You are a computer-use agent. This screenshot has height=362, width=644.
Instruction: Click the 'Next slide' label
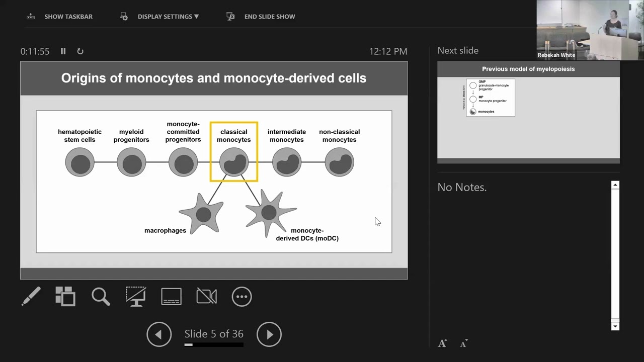point(458,51)
